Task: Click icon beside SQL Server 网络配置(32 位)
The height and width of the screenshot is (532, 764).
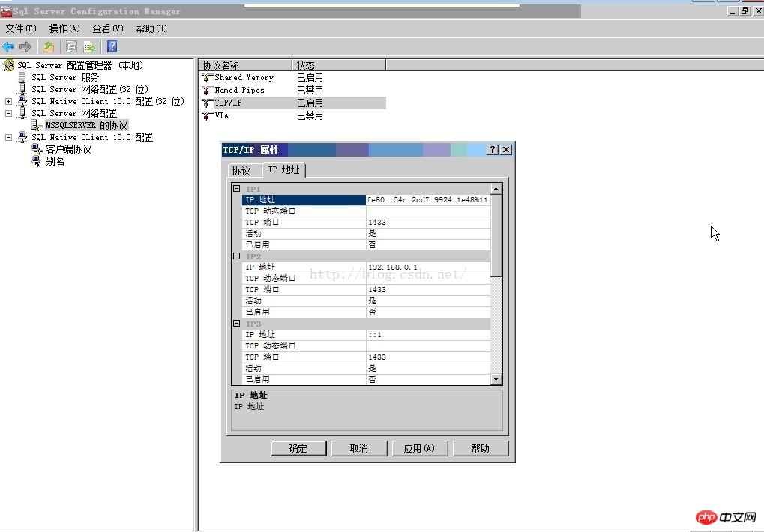Action: point(22,89)
